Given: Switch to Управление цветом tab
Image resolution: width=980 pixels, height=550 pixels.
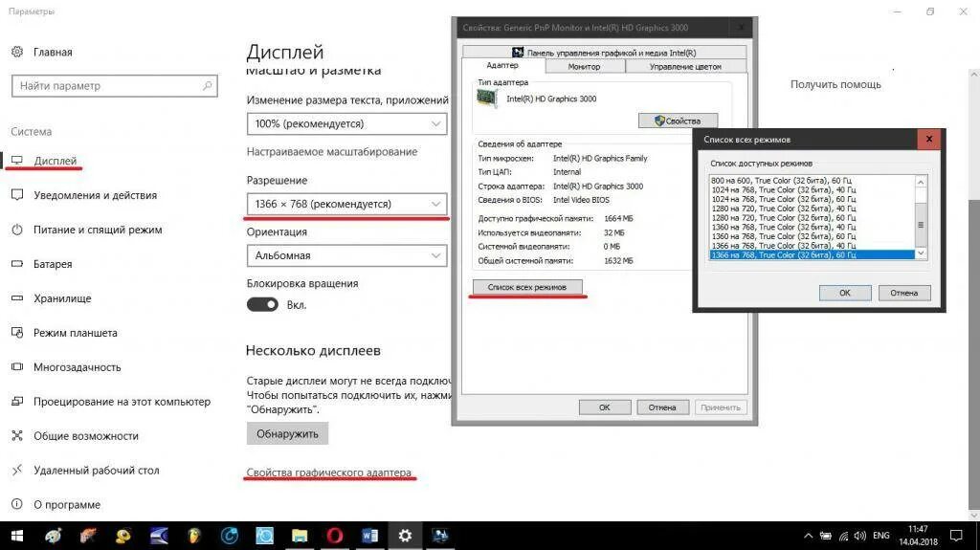Looking at the screenshot, I should click(685, 66).
